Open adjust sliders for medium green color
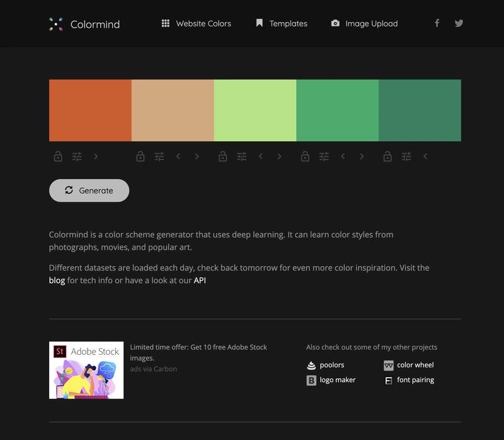 tap(324, 156)
